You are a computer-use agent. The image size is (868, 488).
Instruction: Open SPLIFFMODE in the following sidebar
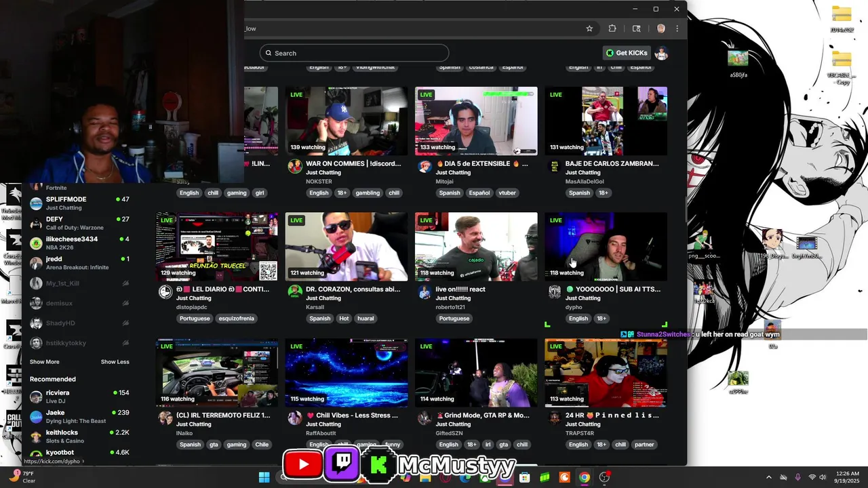pos(79,203)
